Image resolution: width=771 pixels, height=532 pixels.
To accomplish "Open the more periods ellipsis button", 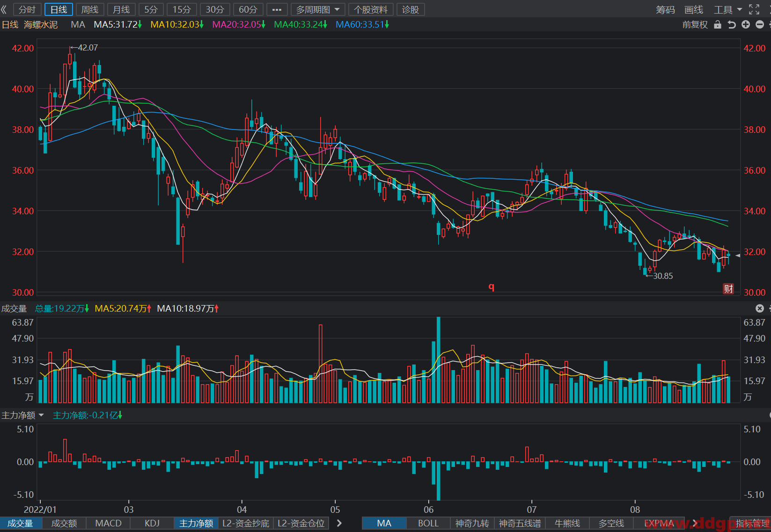I will [x=277, y=9].
